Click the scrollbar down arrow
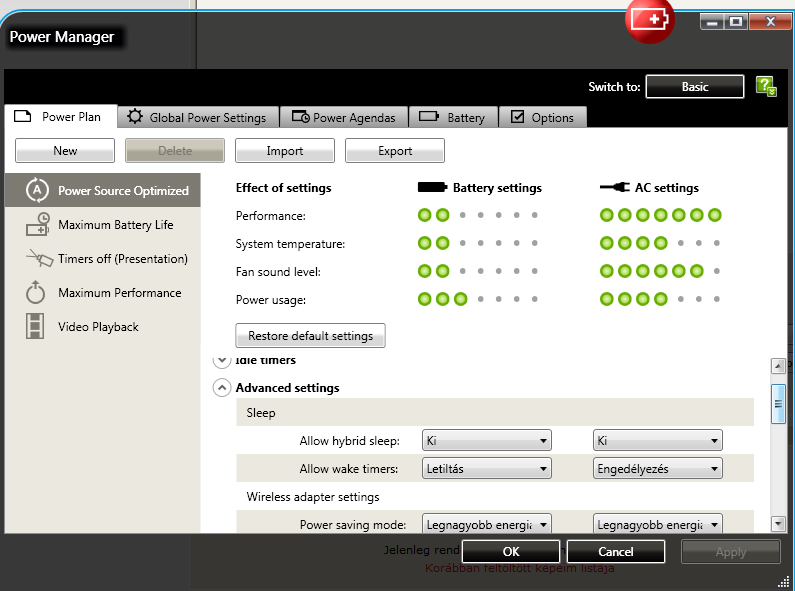The image size is (795, 591). pos(778,524)
